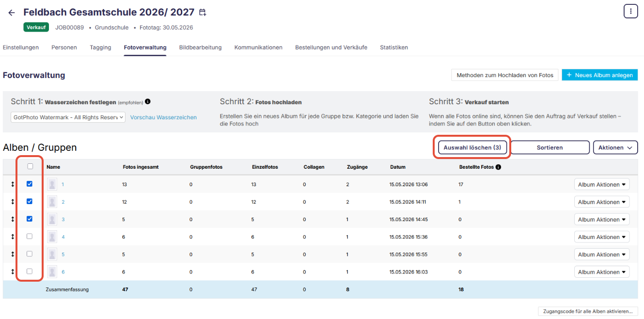This screenshot has height=319, width=644.
Task: Open Bestellungen und Verkäufe tab
Action: (x=331, y=48)
